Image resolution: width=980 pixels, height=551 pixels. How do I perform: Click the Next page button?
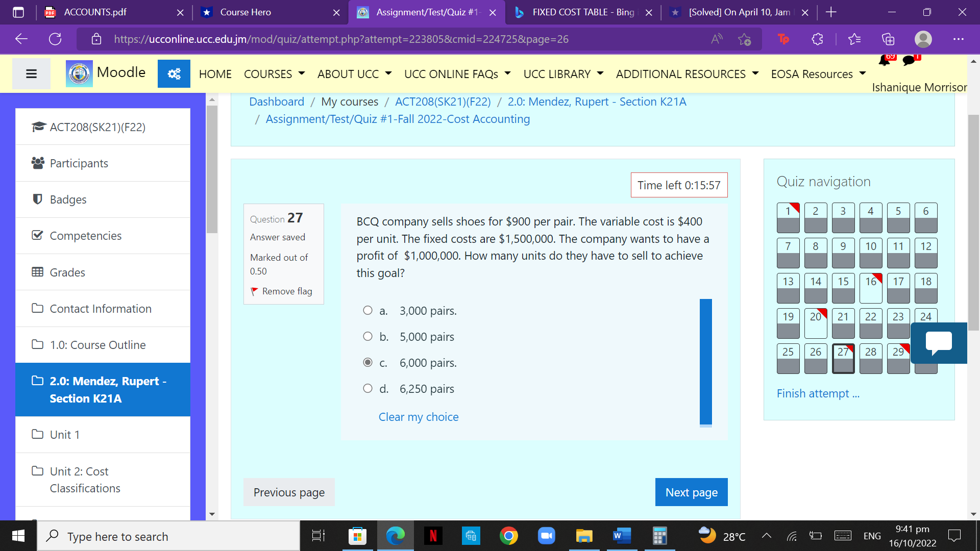click(x=691, y=492)
